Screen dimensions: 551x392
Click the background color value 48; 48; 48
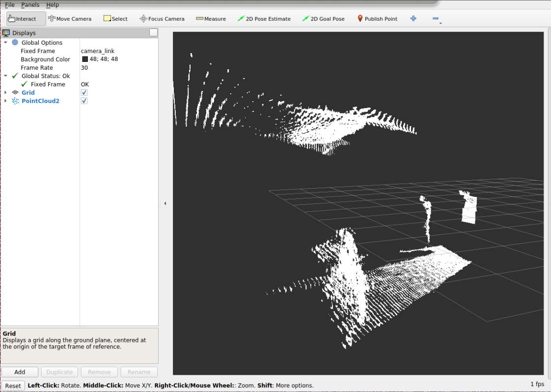point(104,59)
